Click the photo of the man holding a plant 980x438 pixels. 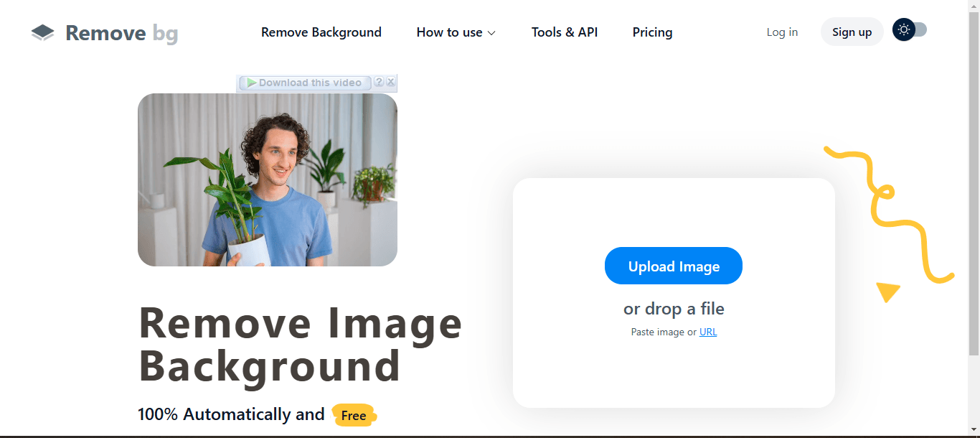[268, 180]
